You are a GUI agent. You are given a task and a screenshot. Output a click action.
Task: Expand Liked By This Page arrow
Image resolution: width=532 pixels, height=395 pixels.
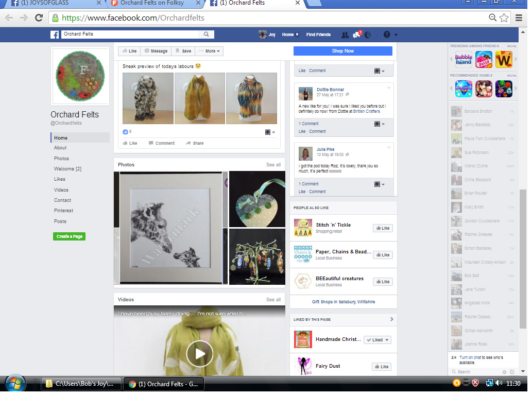[391, 319]
